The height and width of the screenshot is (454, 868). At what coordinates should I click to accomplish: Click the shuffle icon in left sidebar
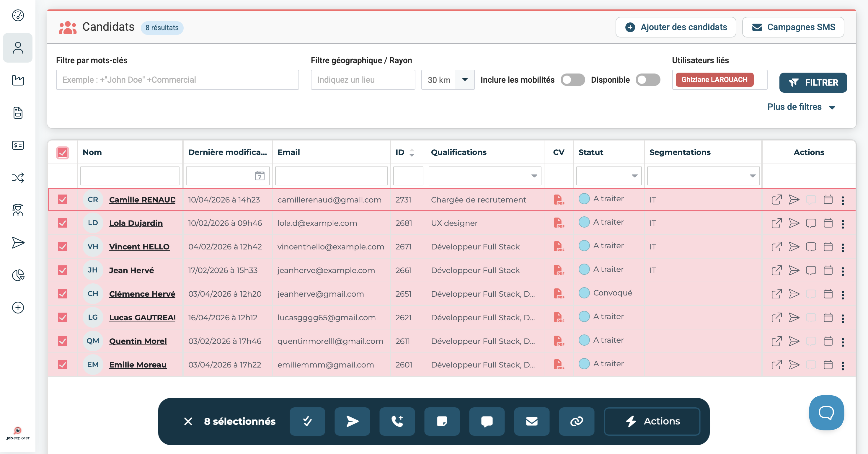pyautogui.click(x=18, y=178)
